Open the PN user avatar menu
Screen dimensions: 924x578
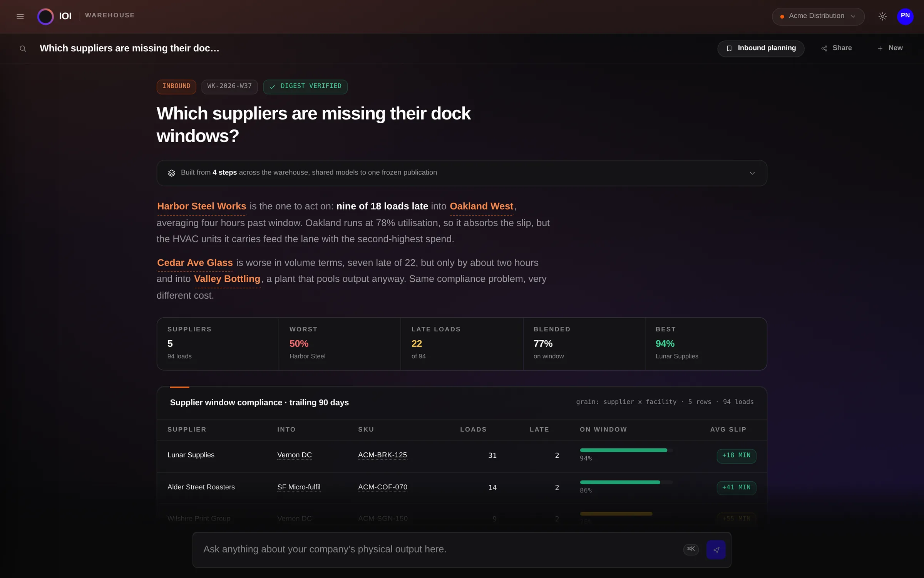tap(905, 16)
